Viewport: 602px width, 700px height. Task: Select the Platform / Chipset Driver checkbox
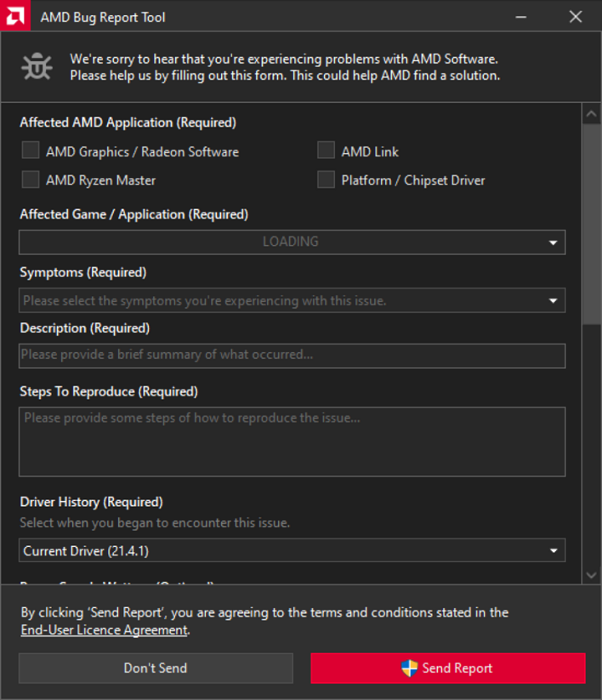point(327,179)
